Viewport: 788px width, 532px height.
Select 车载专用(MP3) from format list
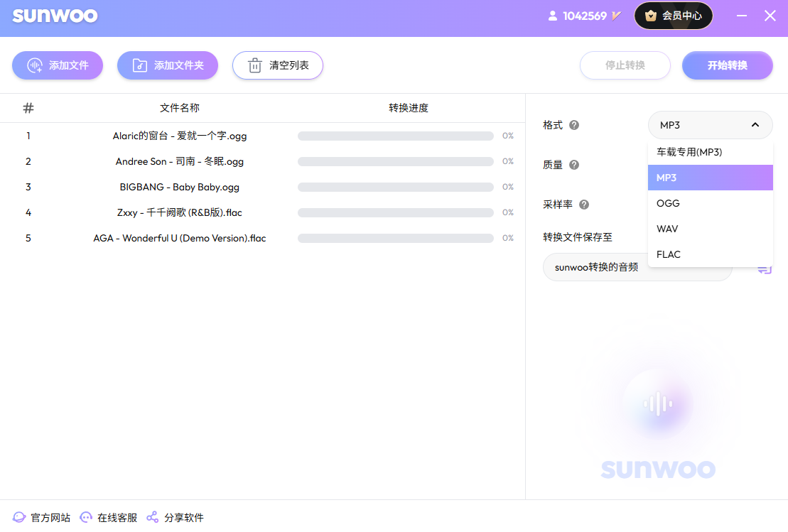(710, 152)
